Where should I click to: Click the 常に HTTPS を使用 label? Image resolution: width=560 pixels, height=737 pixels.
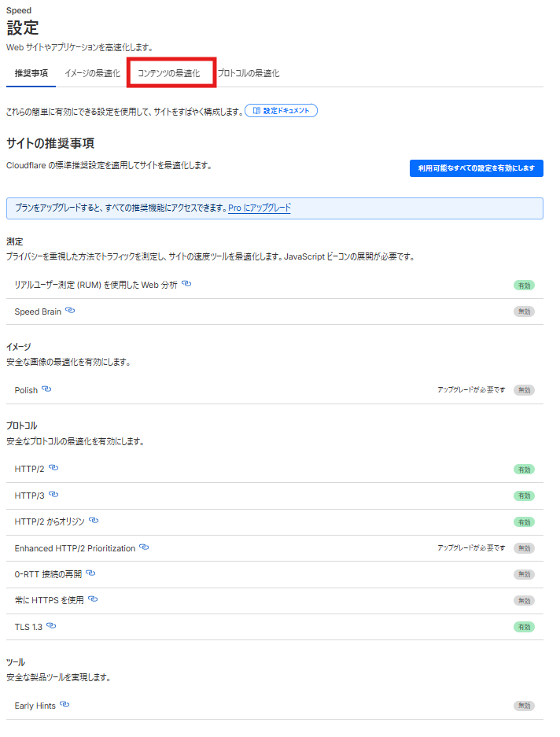click(x=49, y=600)
